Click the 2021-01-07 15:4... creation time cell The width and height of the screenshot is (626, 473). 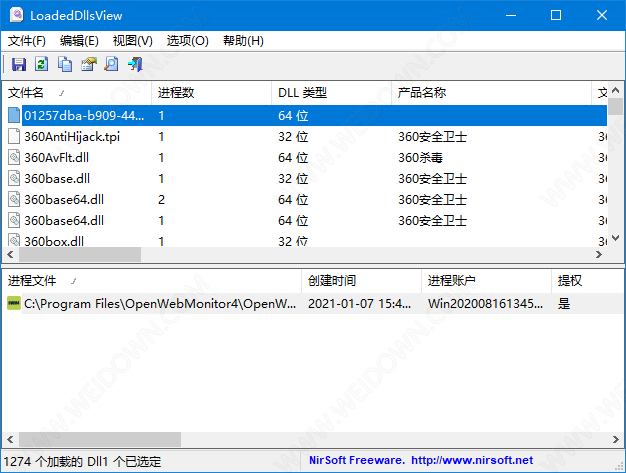[x=359, y=304]
